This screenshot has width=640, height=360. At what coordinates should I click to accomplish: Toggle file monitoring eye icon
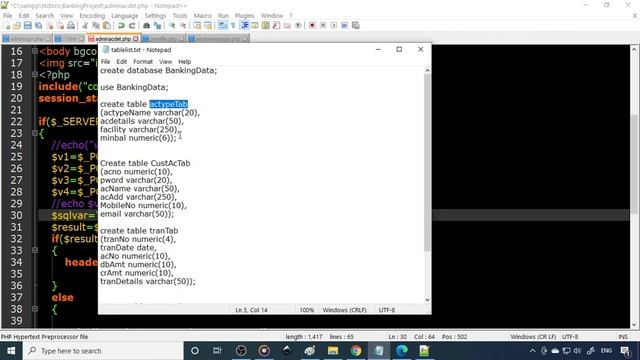pos(298,25)
